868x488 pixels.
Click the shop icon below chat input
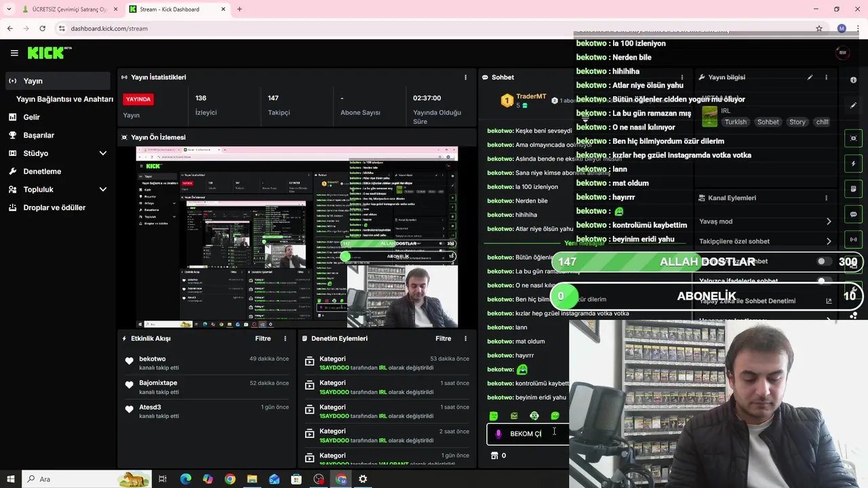point(494,455)
